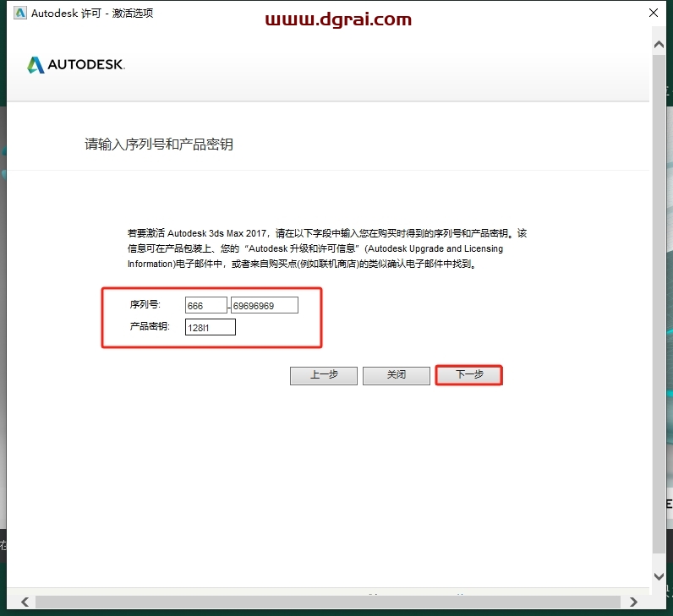Click the Autodesk title bar app icon
673x616 pixels.
[x=19, y=13]
